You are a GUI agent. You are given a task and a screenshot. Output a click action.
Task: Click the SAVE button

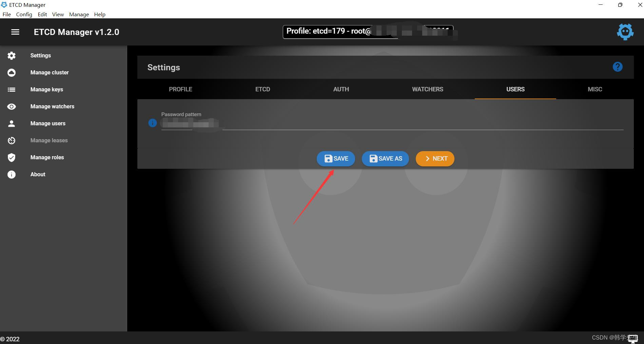click(x=336, y=159)
